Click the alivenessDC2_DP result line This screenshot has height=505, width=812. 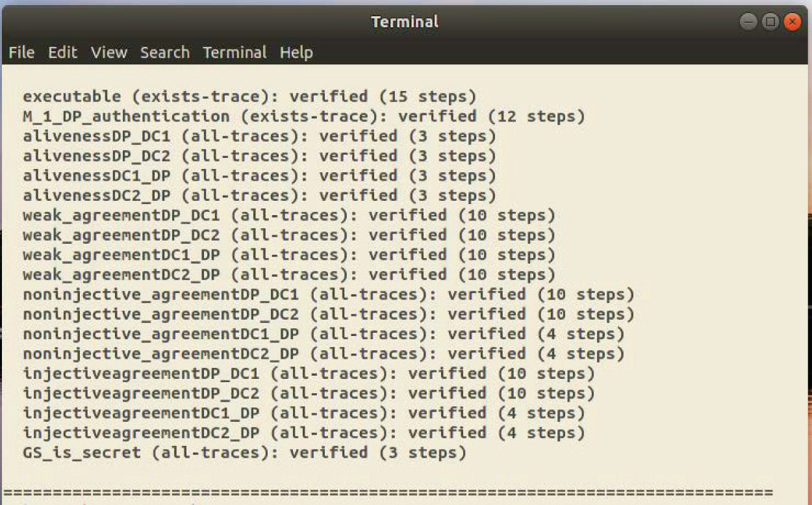(259, 196)
